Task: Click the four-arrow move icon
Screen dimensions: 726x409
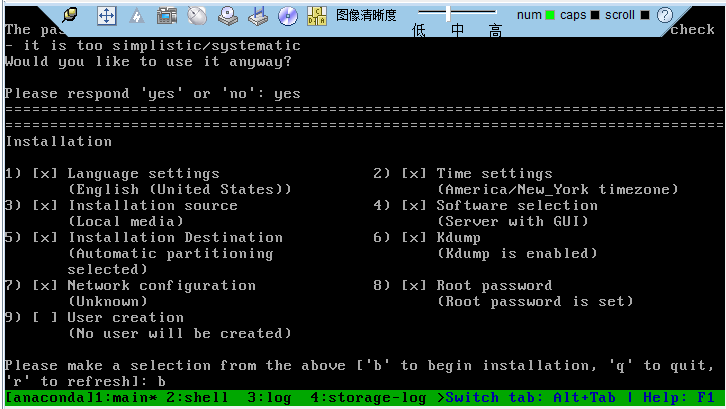Action: pyautogui.click(x=107, y=15)
